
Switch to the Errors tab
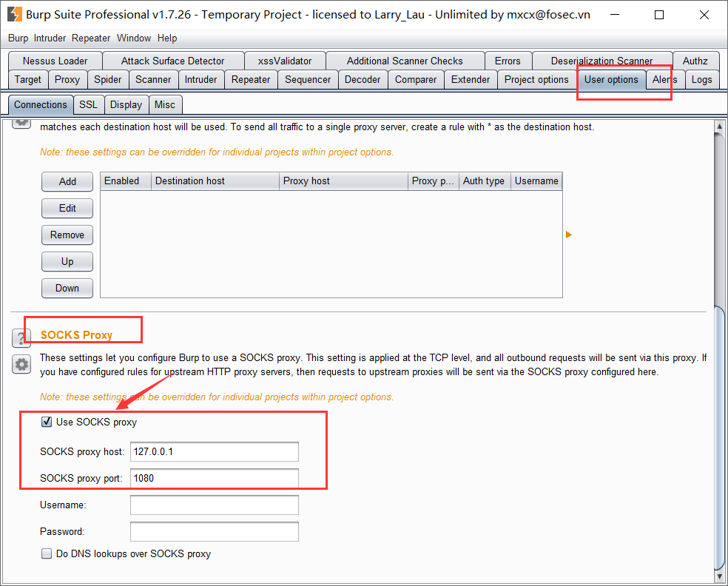[x=508, y=61]
